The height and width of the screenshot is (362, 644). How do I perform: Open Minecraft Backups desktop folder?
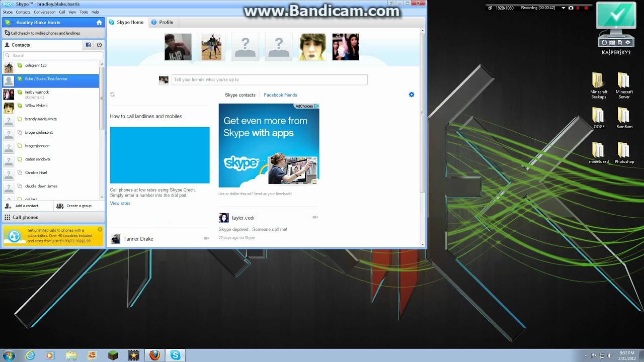[x=599, y=85]
